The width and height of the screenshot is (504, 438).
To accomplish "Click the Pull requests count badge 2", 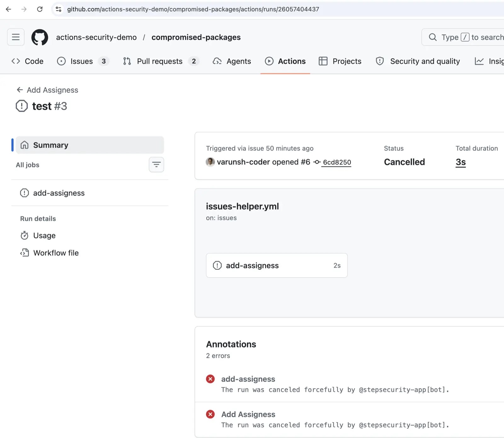I will tap(194, 61).
